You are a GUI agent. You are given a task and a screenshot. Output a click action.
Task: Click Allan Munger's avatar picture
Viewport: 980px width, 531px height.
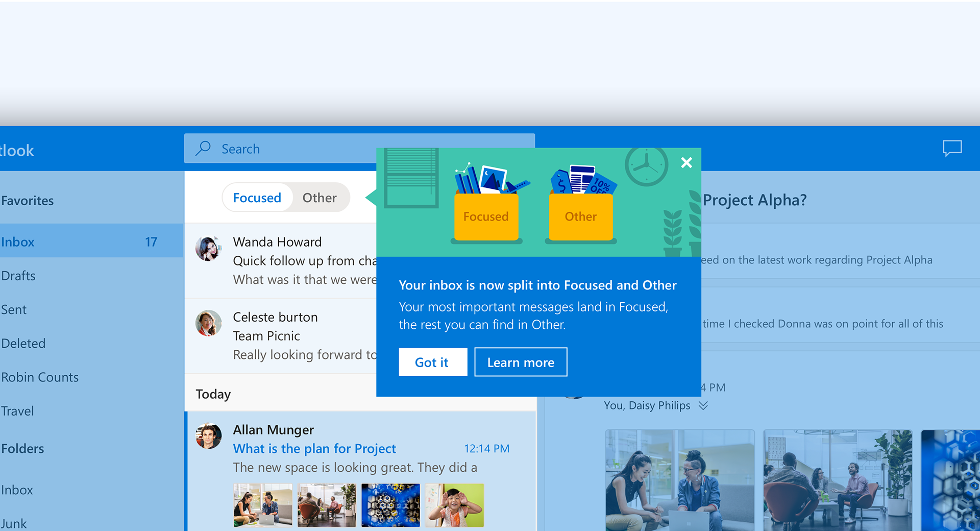[x=208, y=436]
